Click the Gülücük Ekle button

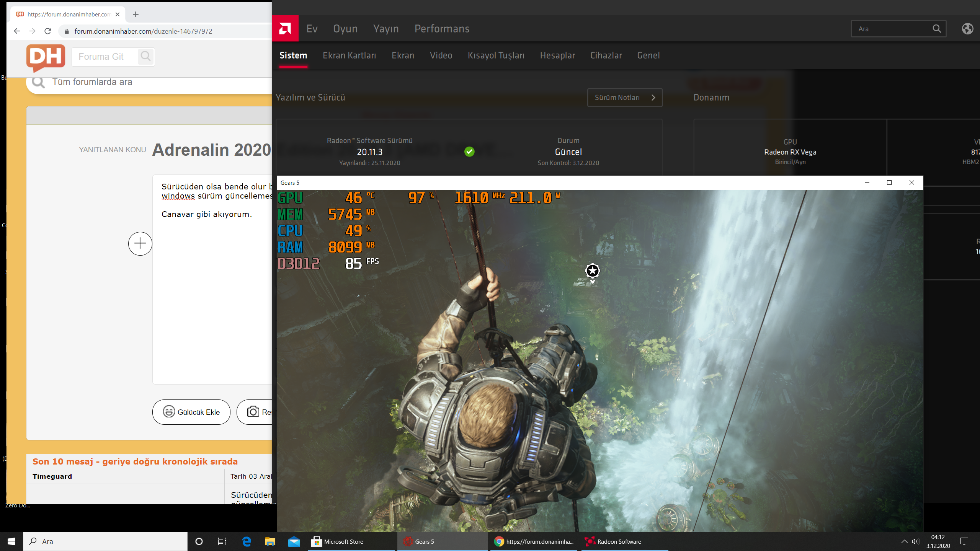click(191, 412)
